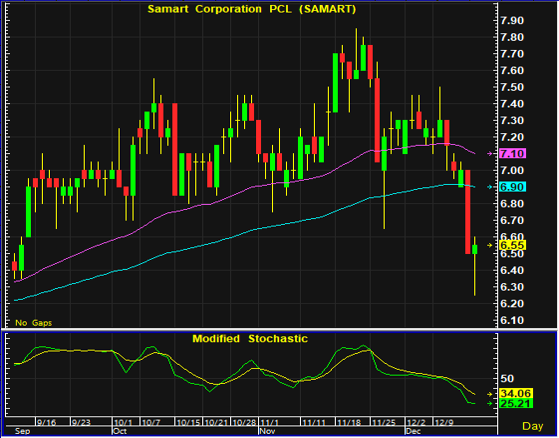This screenshot has width=559, height=438.
Task: Click the yellow arrow pointing at 6.55
Action: 490,245
